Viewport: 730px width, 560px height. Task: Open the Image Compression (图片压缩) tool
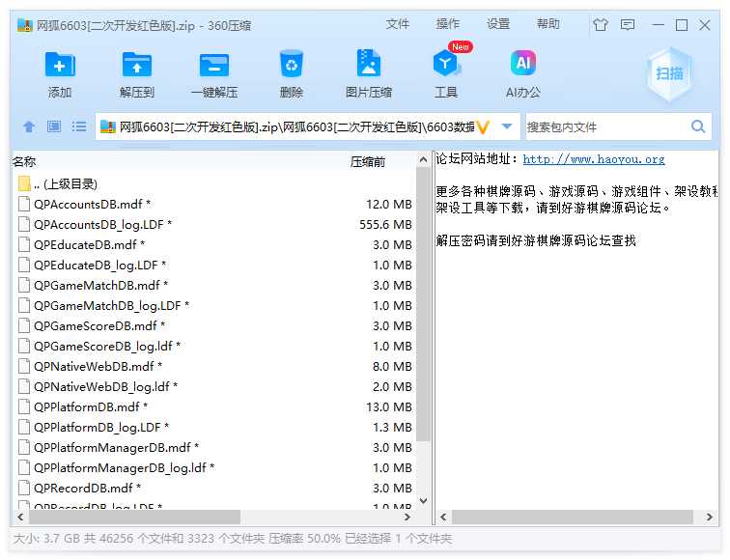click(368, 63)
